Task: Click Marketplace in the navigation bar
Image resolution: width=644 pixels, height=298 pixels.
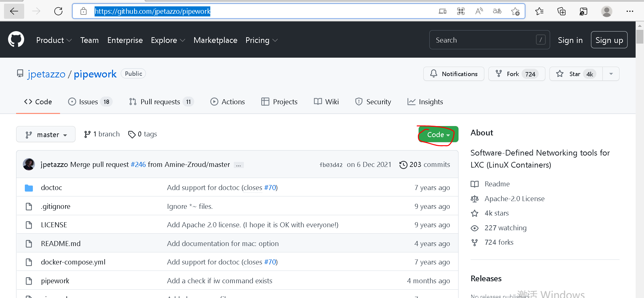Action: (x=215, y=40)
